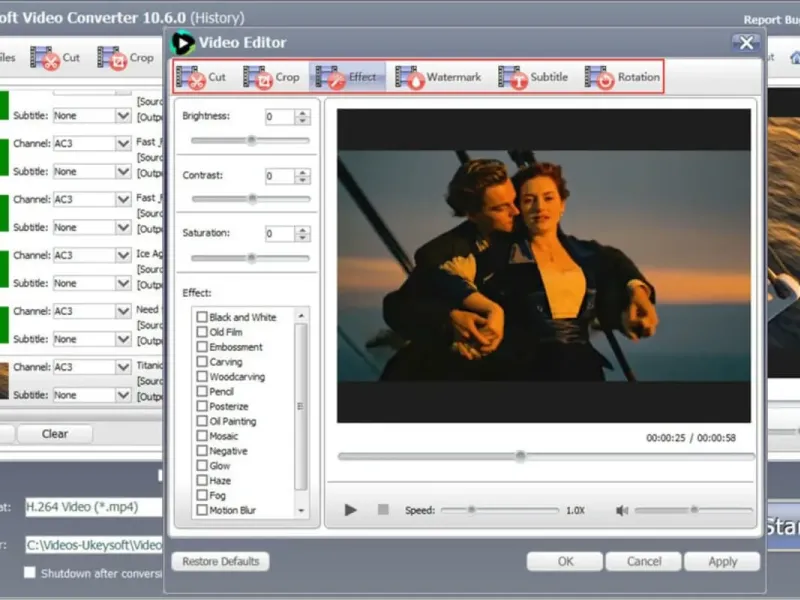Increase Brightness with the up stepper arrow
800x600 pixels.
pyautogui.click(x=303, y=113)
